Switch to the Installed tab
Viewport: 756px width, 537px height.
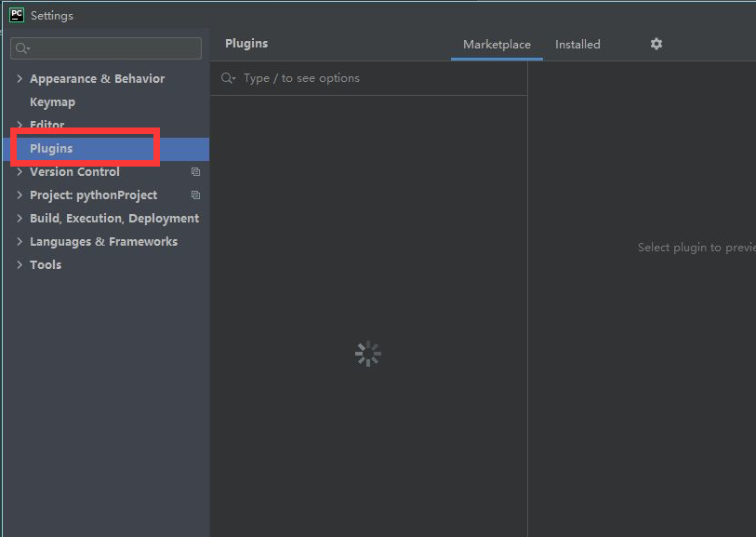(x=577, y=45)
